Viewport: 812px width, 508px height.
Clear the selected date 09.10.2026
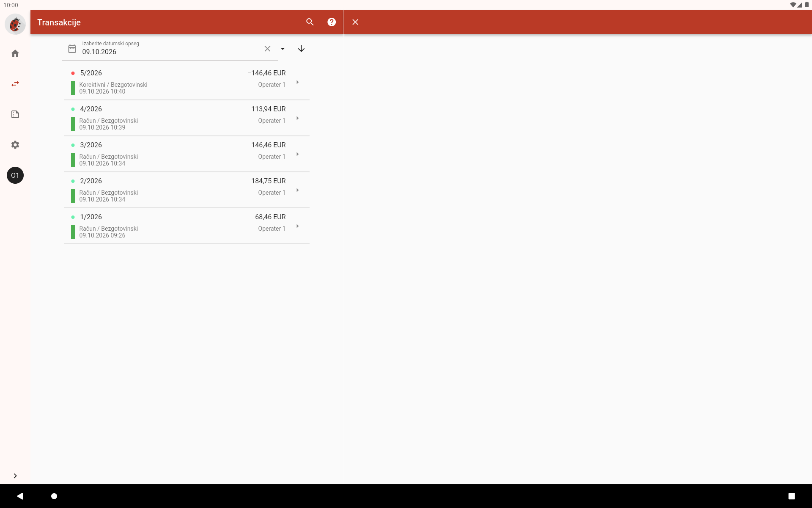267,49
